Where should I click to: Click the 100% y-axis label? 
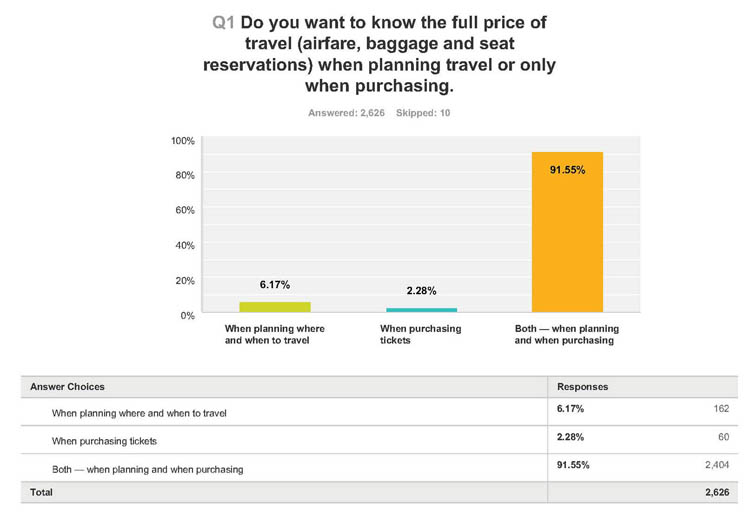pos(183,141)
